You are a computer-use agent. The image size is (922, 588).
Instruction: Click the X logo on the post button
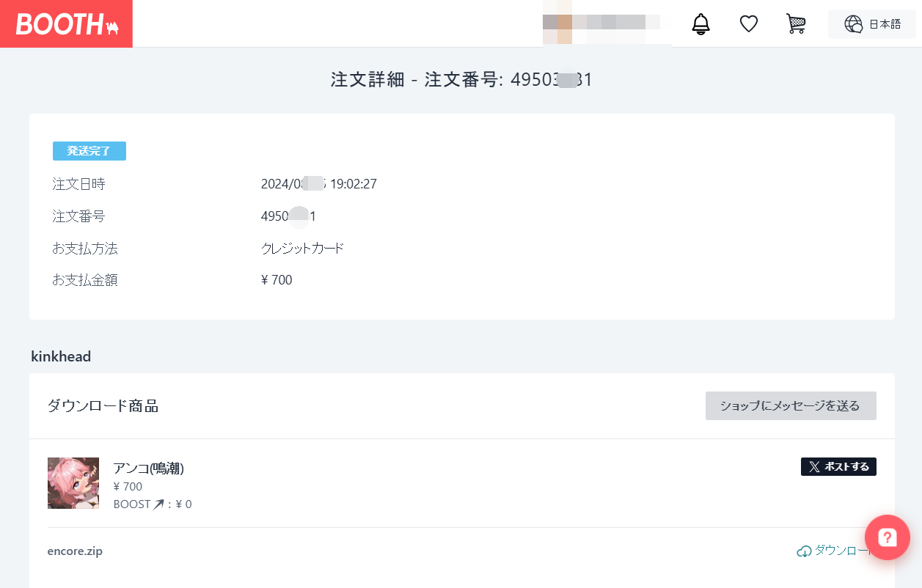(814, 467)
